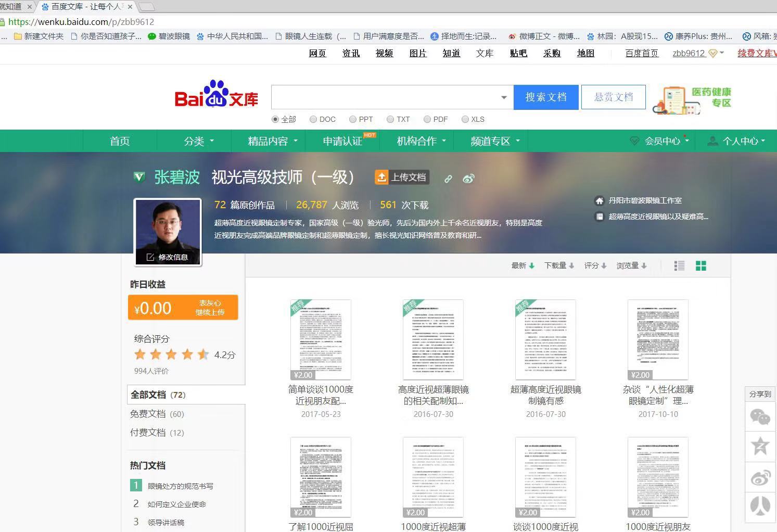Sort documents by 浏览量
The width and height of the screenshot is (777, 532).
[x=631, y=265]
